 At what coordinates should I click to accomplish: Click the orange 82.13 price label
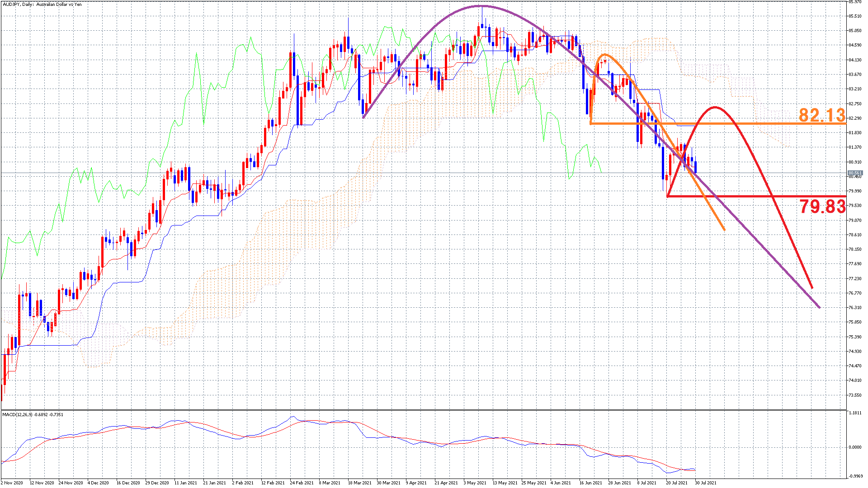821,115
